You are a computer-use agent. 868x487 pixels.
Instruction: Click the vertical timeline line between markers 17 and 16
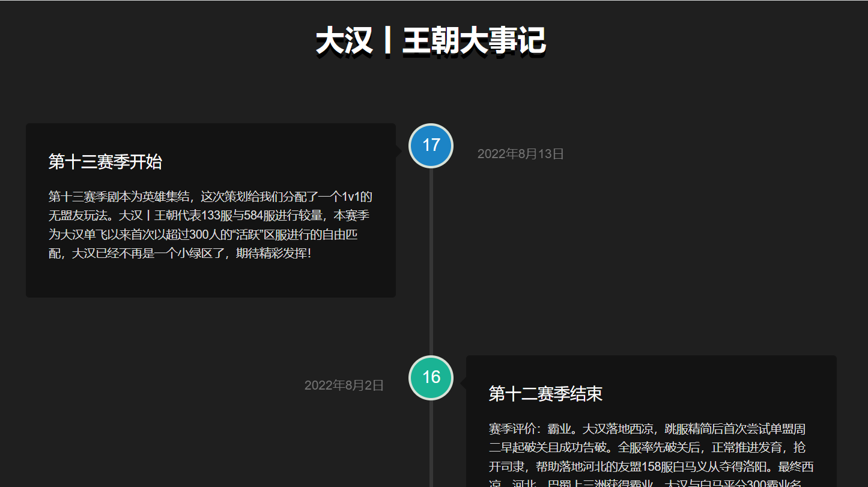[431, 262]
